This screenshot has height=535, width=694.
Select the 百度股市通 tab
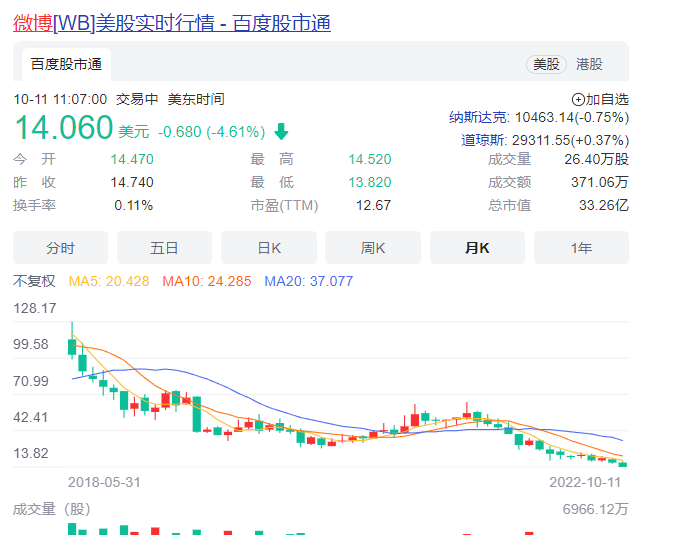tap(66, 65)
